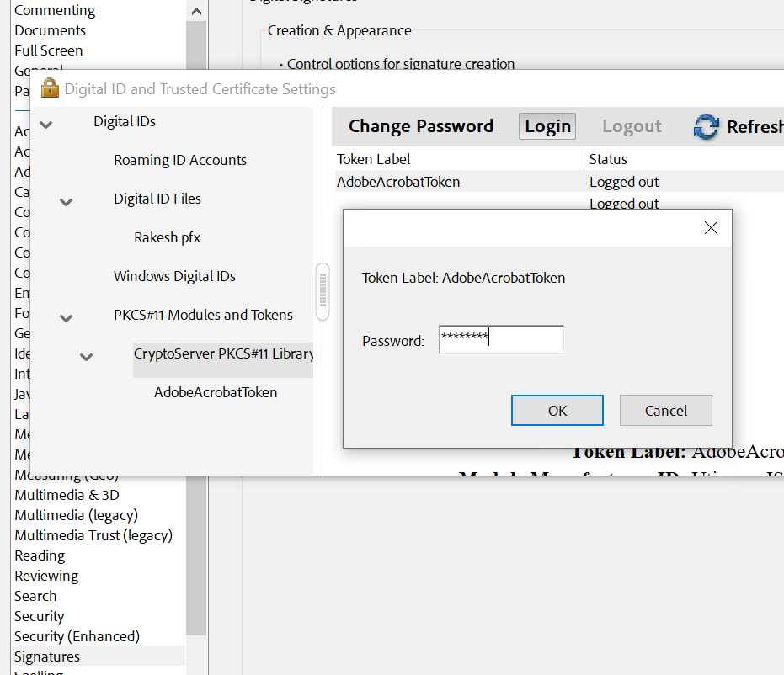Click the Login toolbar button
This screenshot has width=784, height=675.
pos(547,126)
